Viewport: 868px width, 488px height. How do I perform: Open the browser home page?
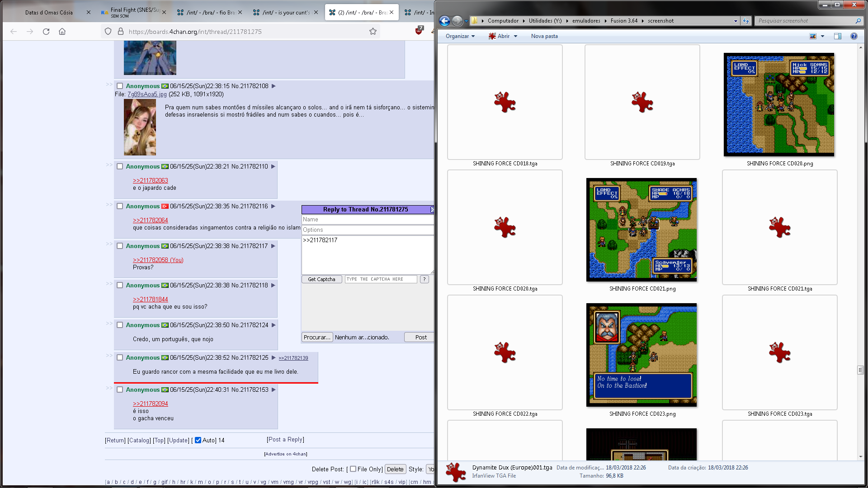pyautogui.click(x=62, y=32)
